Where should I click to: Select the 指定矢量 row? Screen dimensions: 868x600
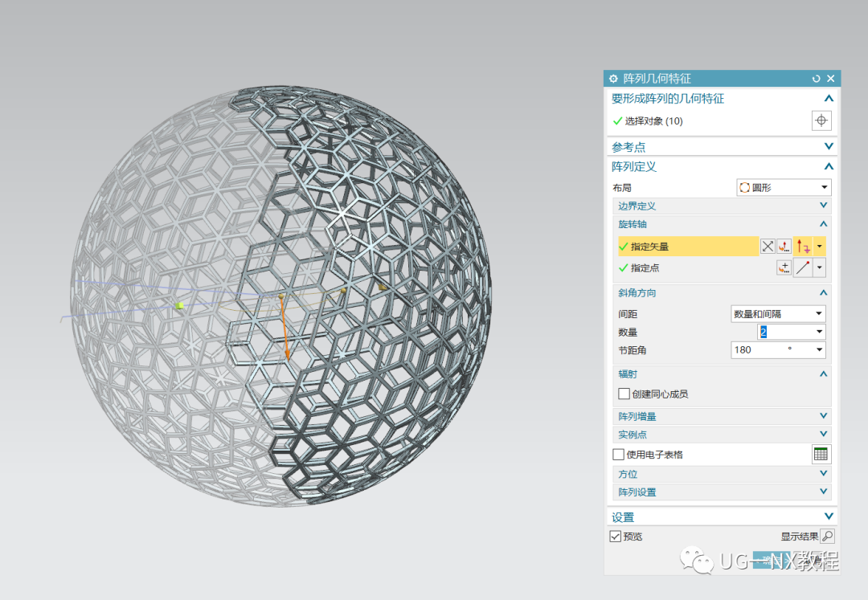point(687,247)
